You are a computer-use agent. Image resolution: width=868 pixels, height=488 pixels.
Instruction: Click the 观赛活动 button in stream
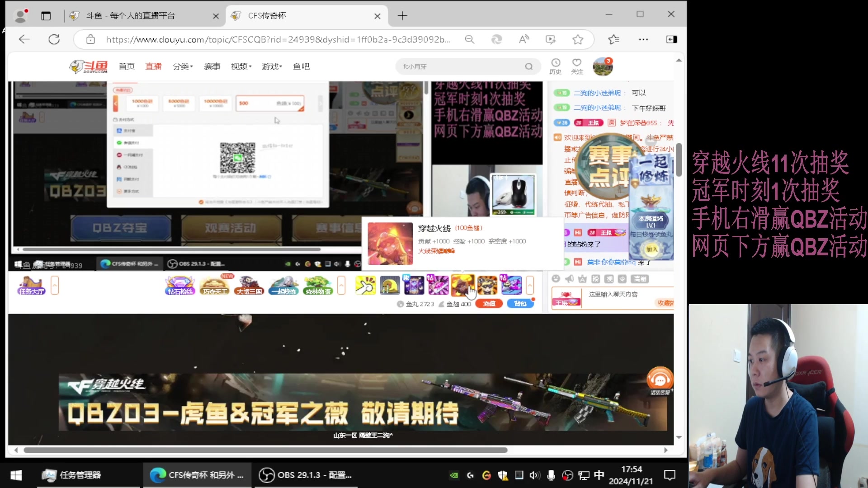point(231,228)
